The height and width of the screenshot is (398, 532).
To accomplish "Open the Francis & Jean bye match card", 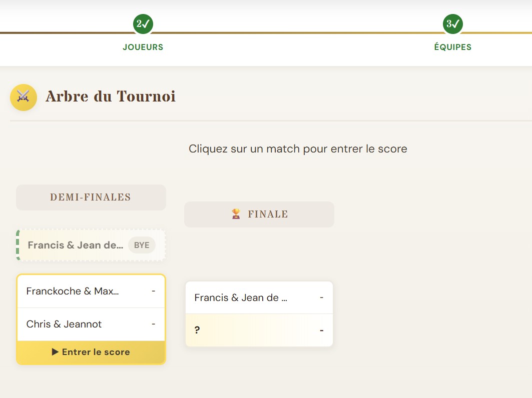I will [x=75, y=245].
